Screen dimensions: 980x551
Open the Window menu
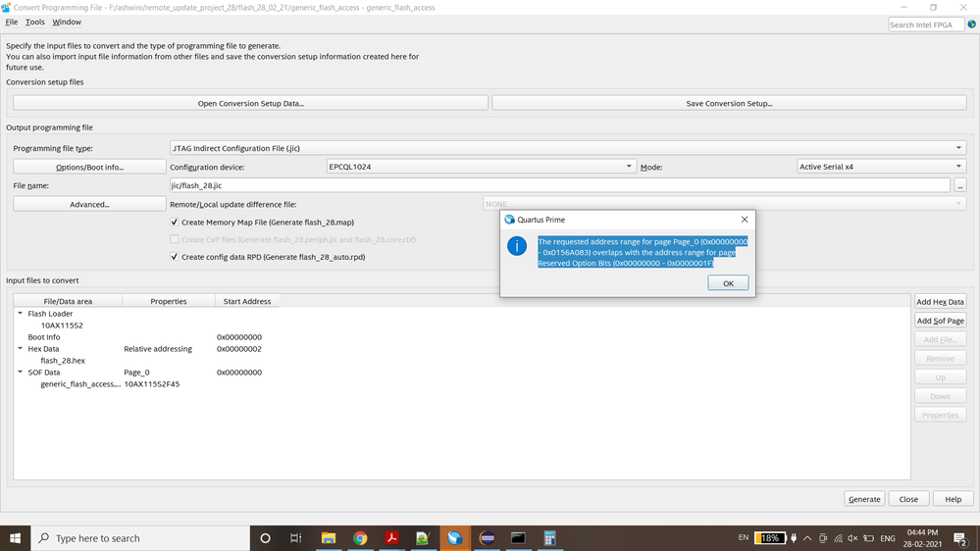click(67, 22)
